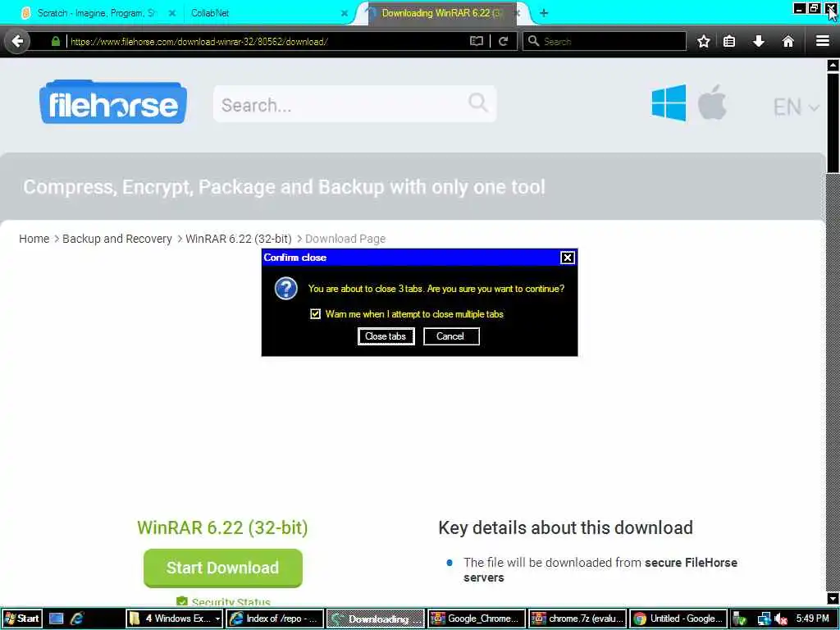Go to the browser home page
This screenshot has height=630, width=840.
click(788, 41)
